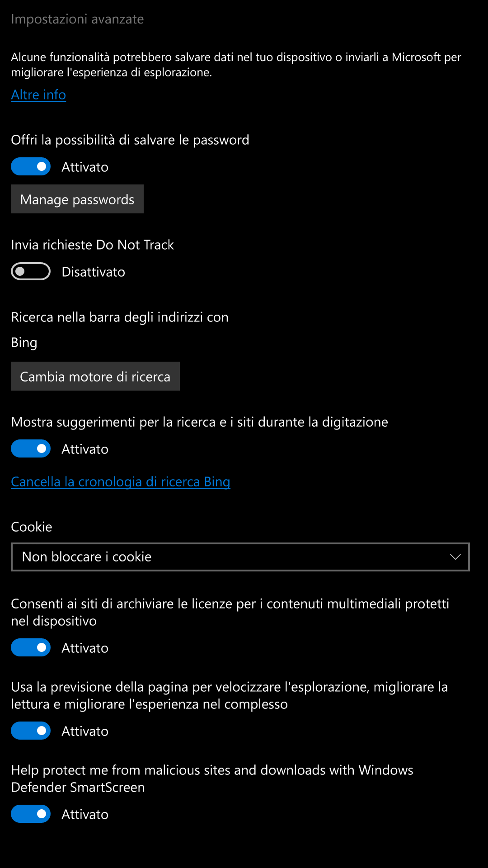Enable the Do Not Track toggle
This screenshot has width=488, height=868.
point(31,271)
